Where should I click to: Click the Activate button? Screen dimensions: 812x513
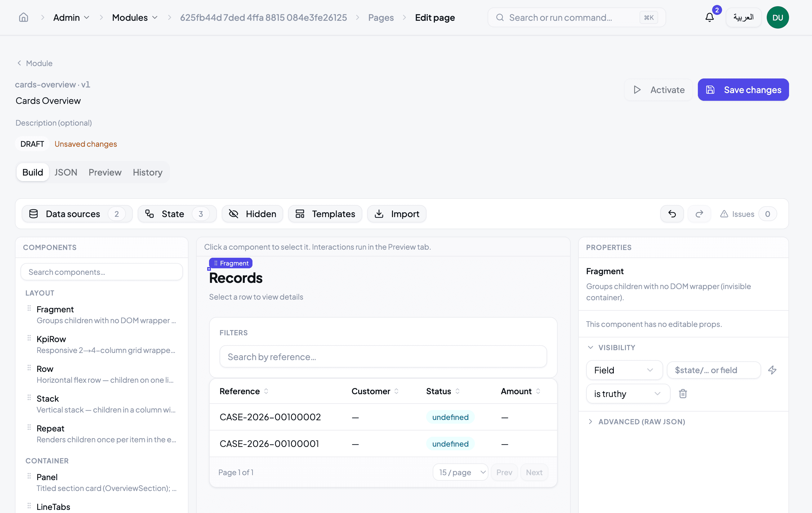click(x=658, y=89)
